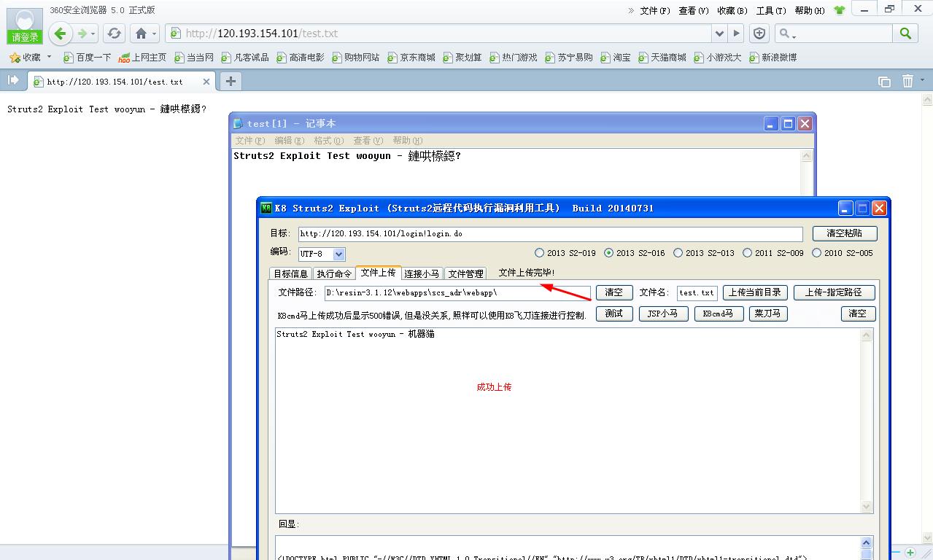
Task: Switch to the 执行命令 tab
Action: click(334, 273)
